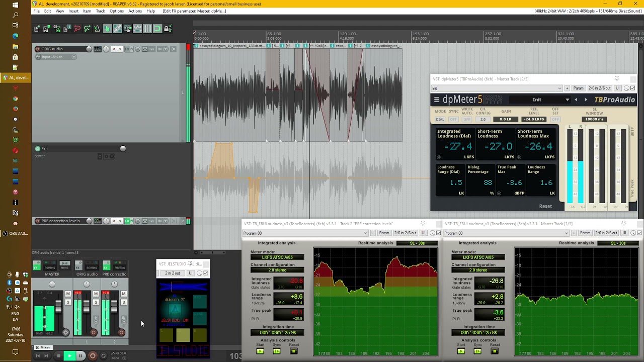Click the locking padlock toolbar icon
The width and height of the screenshot is (644, 362).
pos(168,29)
